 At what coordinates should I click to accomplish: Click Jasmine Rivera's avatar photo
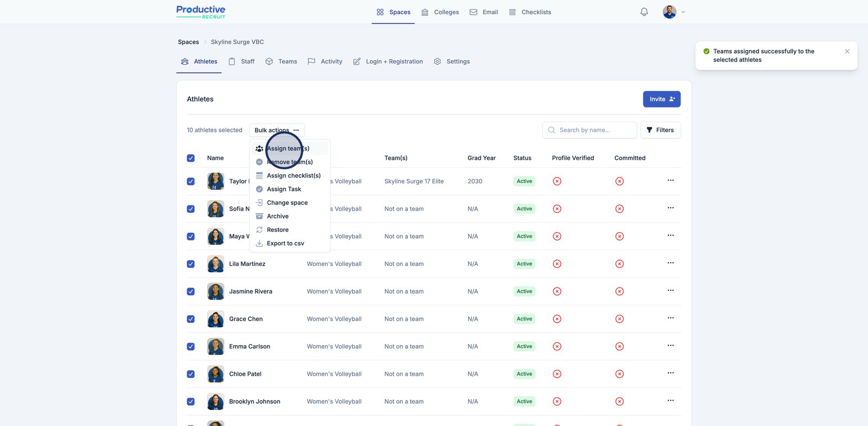215,291
